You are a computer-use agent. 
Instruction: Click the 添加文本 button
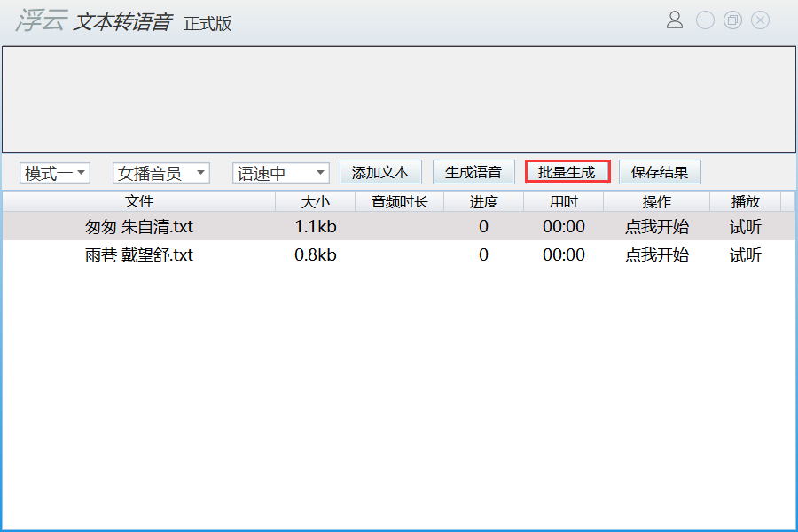coord(380,172)
